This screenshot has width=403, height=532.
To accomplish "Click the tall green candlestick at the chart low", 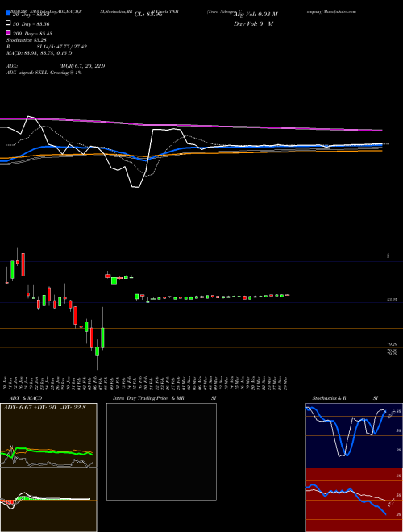I will 102,338.
